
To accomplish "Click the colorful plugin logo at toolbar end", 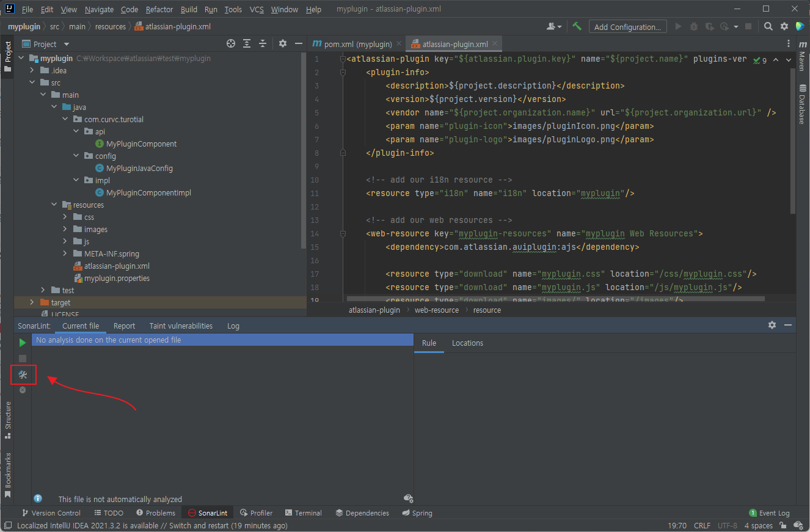I will pos(800,26).
